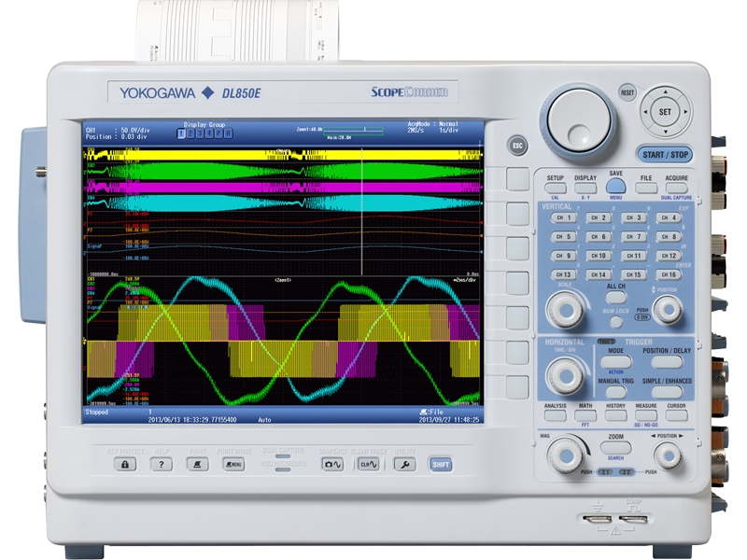Select Display Group 4 on screen
This screenshot has width=747, height=560.
click(x=208, y=133)
